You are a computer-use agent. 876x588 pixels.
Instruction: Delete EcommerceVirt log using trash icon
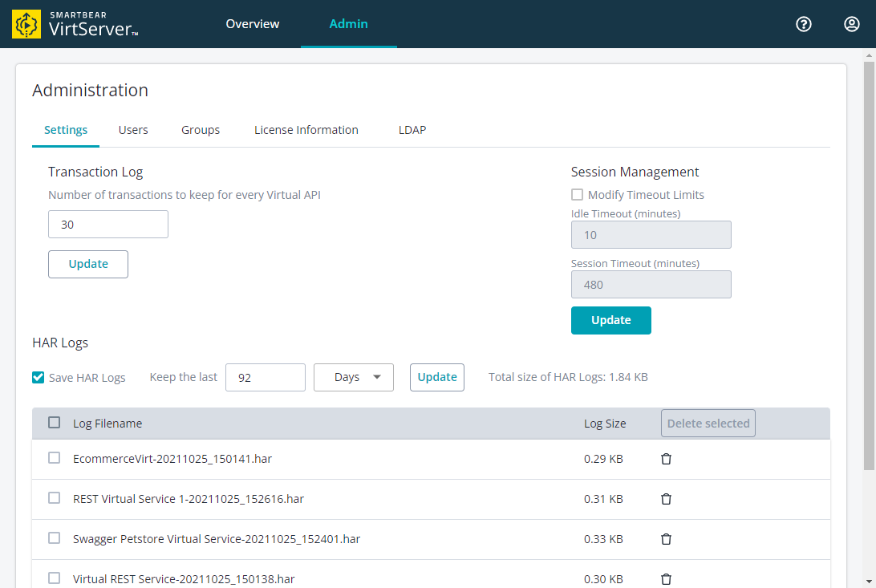(666, 459)
